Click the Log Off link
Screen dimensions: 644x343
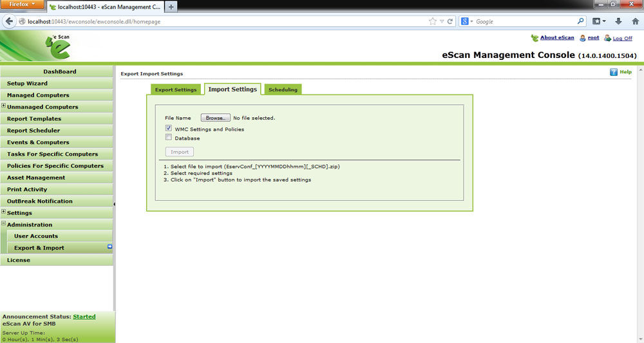[622, 38]
